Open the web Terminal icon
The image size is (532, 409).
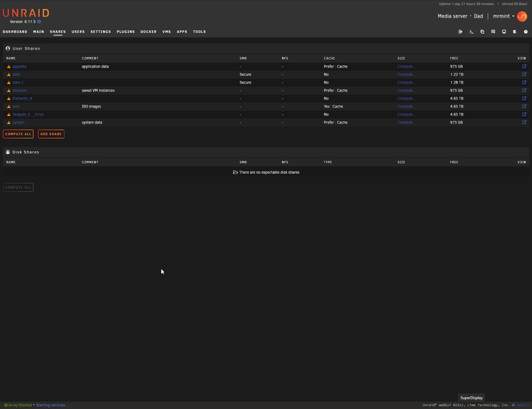click(471, 31)
